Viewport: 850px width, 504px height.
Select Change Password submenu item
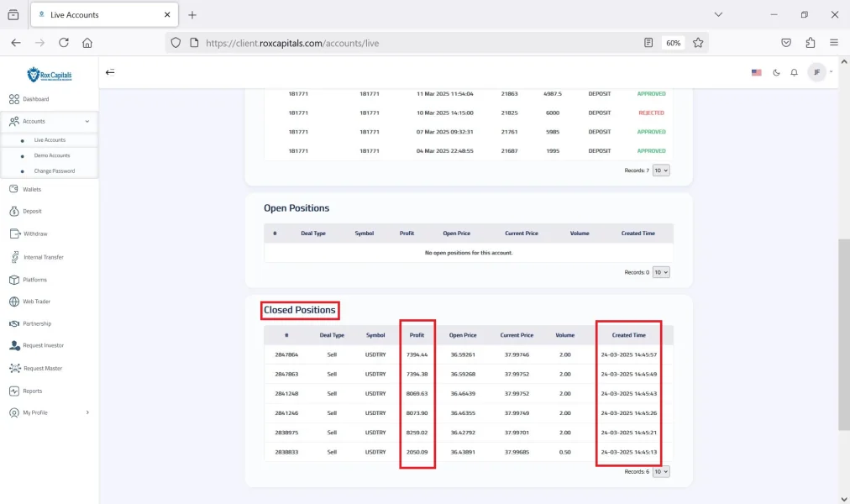55,171
